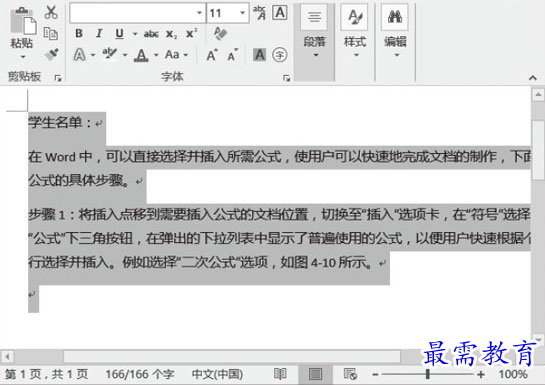The width and height of the screenshot is (545, 385).
Task: Switch to Web Layout view
Action: pyautogui.click(x=350, y=374)
